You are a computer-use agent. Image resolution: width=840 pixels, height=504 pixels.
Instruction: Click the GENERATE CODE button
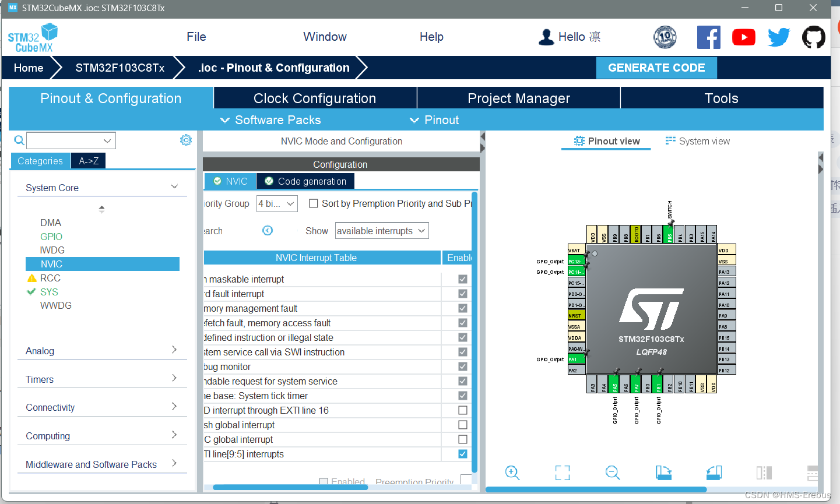click(656, 68)
